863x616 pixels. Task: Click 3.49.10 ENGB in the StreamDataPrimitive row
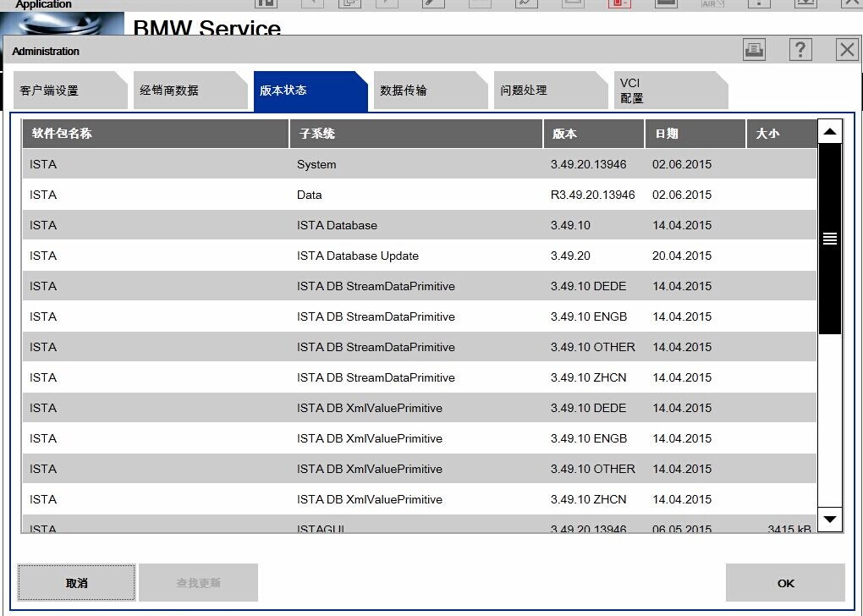(x=589, y=316)
